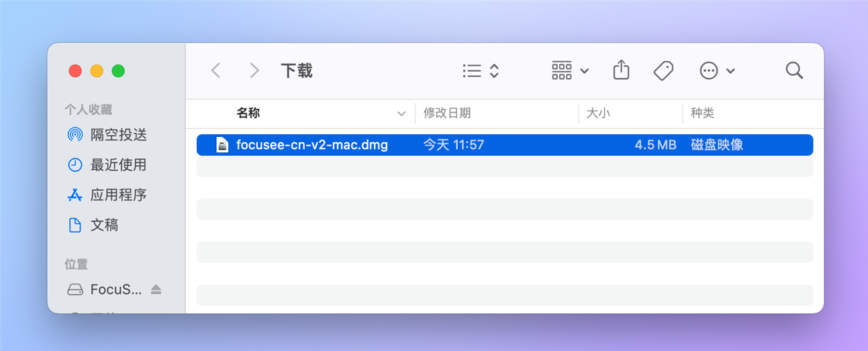
Task: Click the modified date 今天 11:57
Action: [x=454, y=145]
